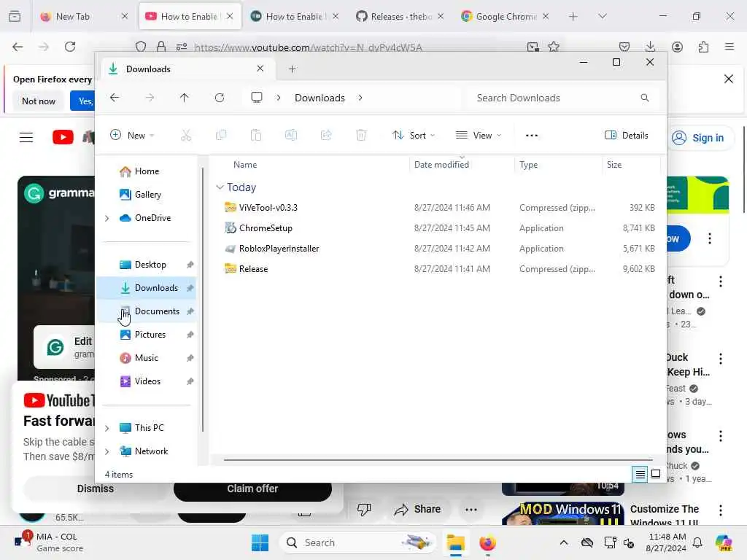
Task: Show hidden system tray icons
Action: [x=564, y=542]
